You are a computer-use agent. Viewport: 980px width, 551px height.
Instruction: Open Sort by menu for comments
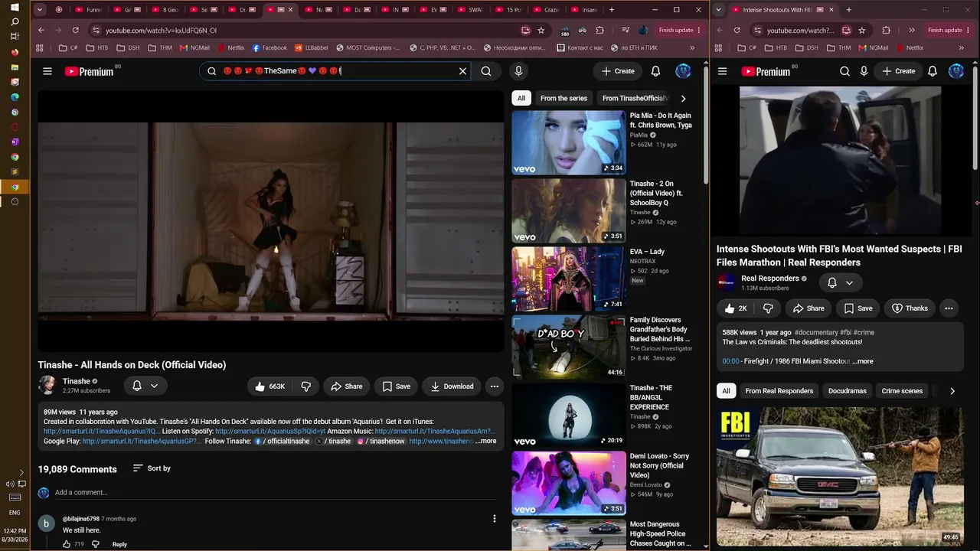(152, 468)
